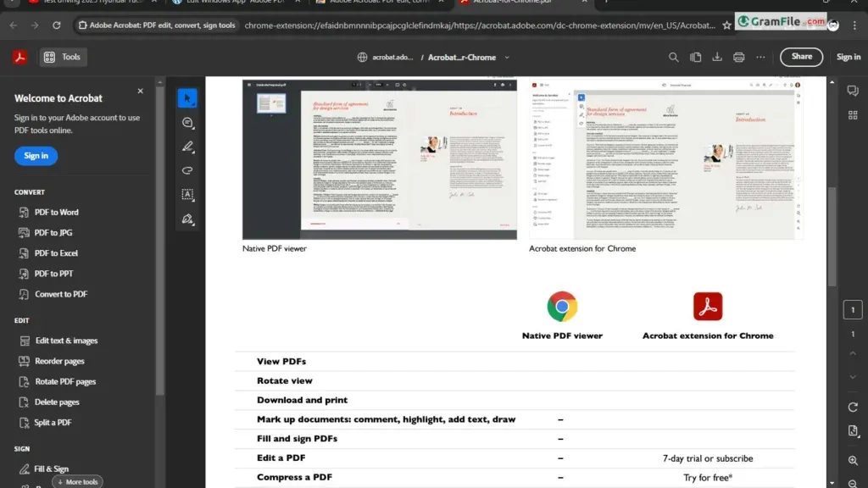The height and width of the screenshot is (488, 868).
Task: Select PDF to PPT conversion
Action: 46,274
